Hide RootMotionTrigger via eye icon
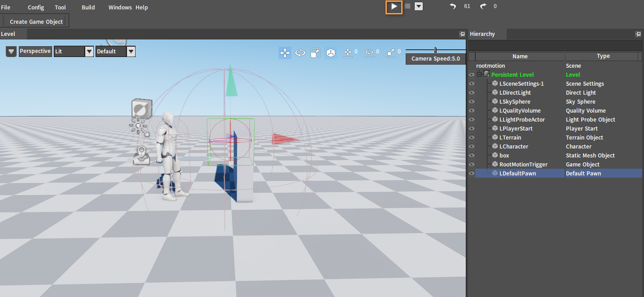Viewport: 644px width, 297px height. [x=472, y=164]
